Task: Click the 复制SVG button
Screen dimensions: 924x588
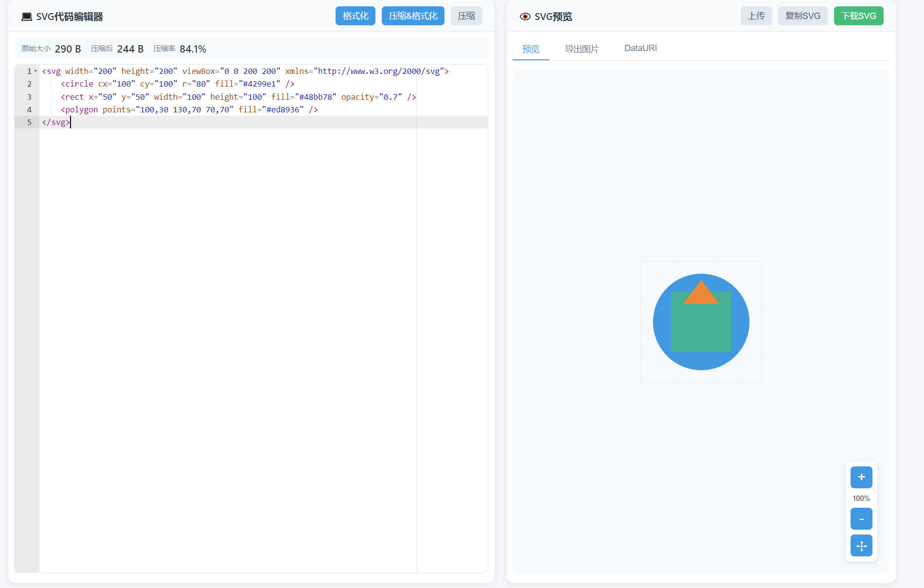Action: [802, 16]
